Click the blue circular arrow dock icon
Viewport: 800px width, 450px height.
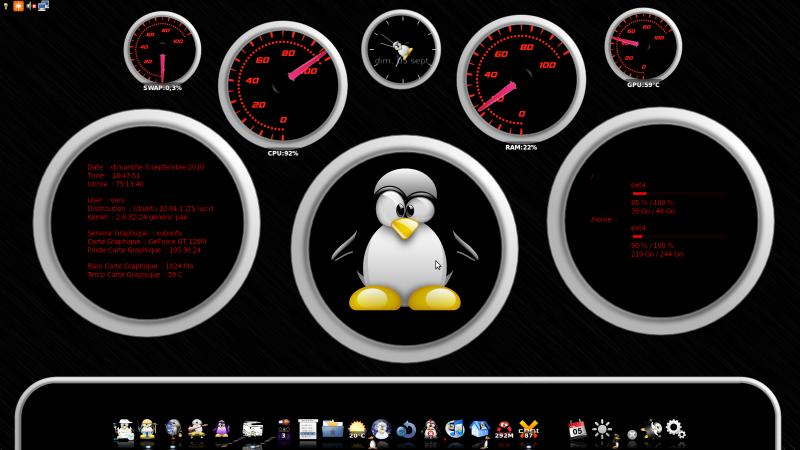[x=407, y=430]
